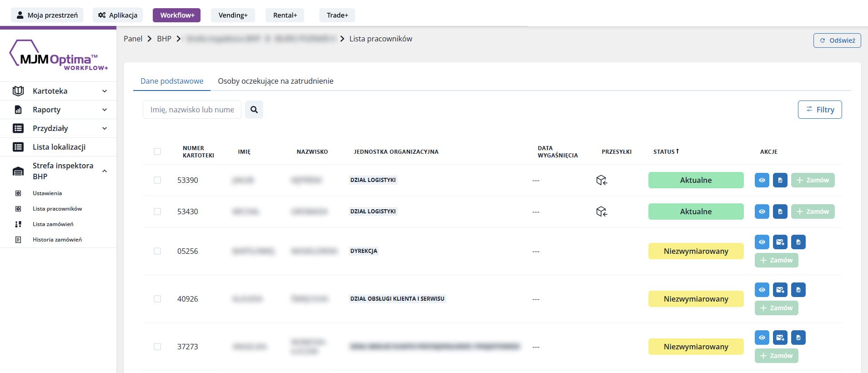Image resolution: width=868 pixels, height=373 pixels.
Task: Collapse the Strefa inspektora BHP section
Action: (x=104, y=171)
